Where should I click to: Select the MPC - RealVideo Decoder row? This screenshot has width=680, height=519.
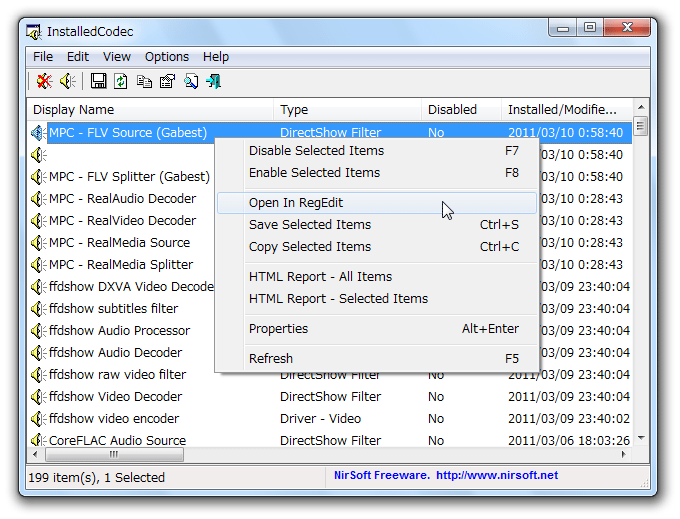coord(121,221)
